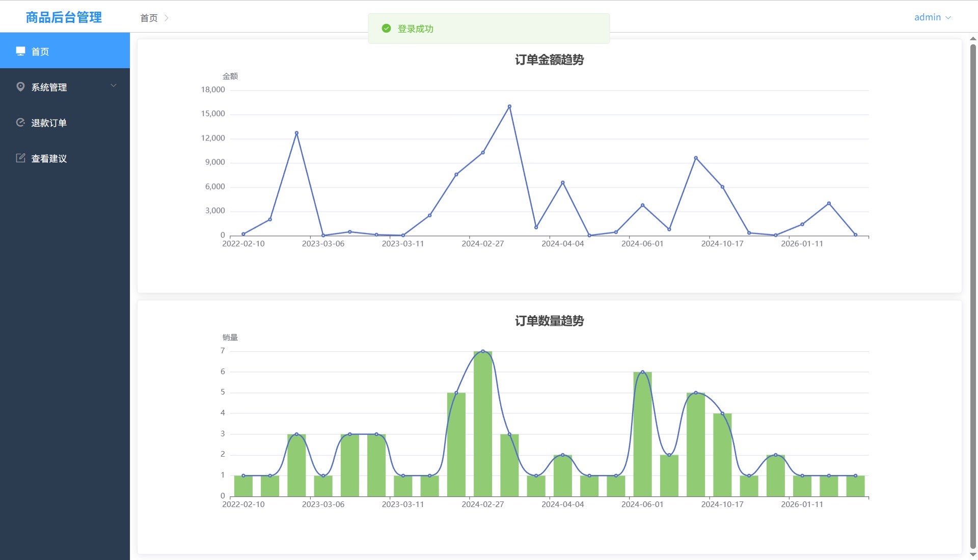The width and height of the screenshot is (978, 560).
Task: Expand the 系统管理 submenu chevron
Action: click(x=114, y=86)
